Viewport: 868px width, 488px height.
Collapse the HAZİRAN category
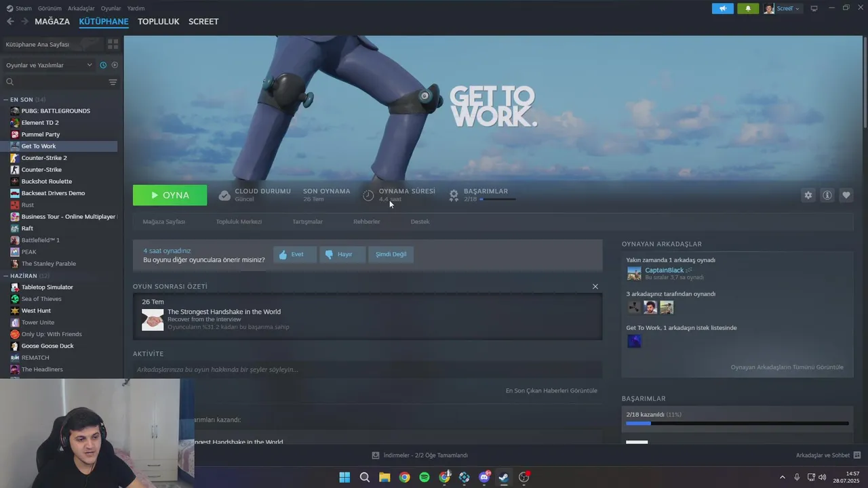pos(6,276)
